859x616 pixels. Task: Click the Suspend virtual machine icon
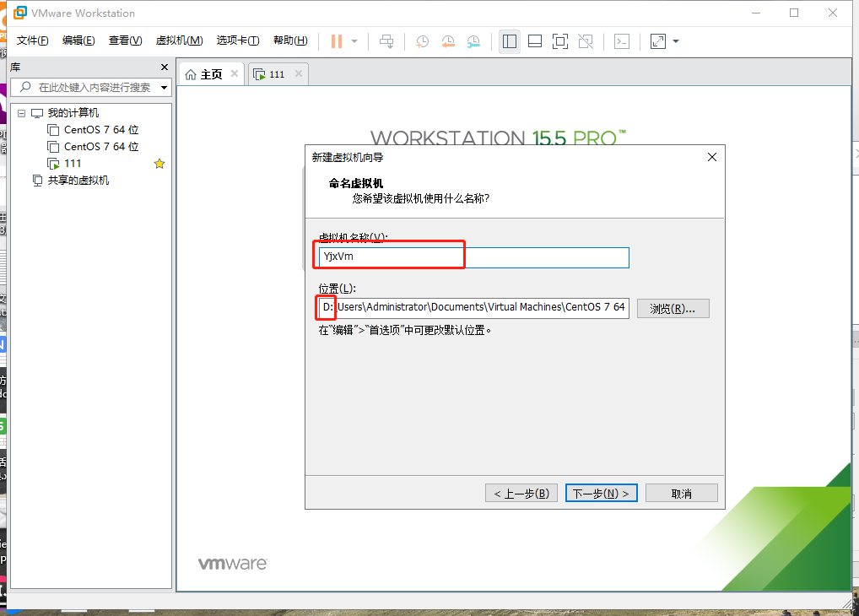(x=336, y=41)
